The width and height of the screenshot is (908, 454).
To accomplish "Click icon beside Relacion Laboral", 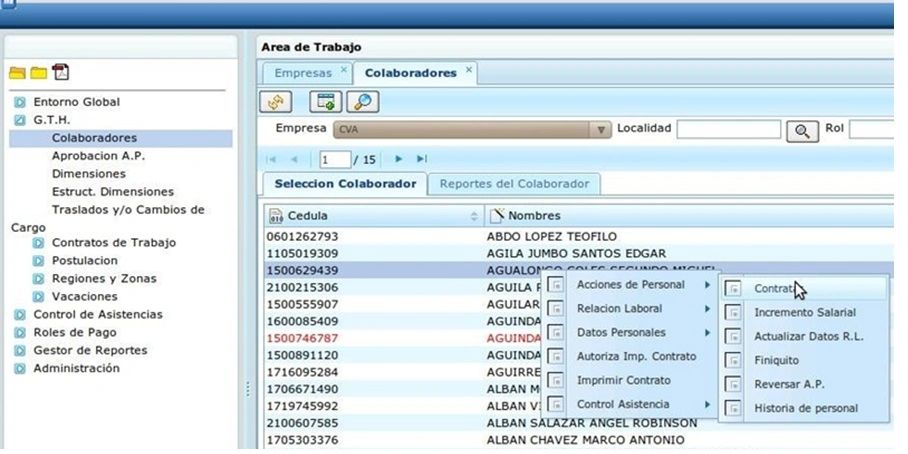I will pyautogui.click(x=556, y=309).
